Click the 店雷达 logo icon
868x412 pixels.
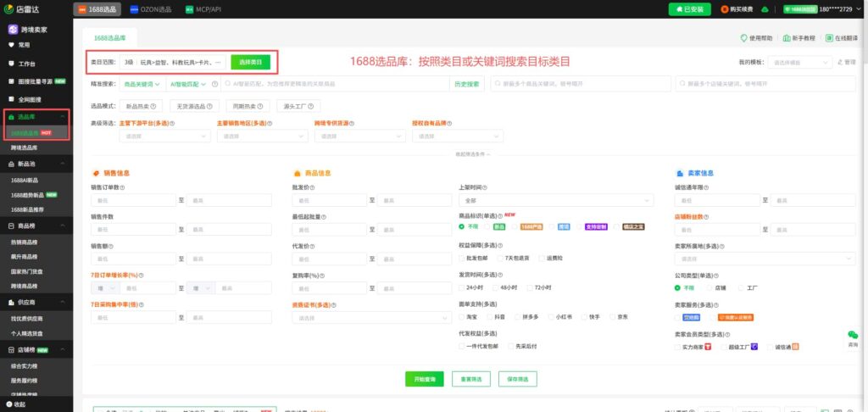point(8,8)
